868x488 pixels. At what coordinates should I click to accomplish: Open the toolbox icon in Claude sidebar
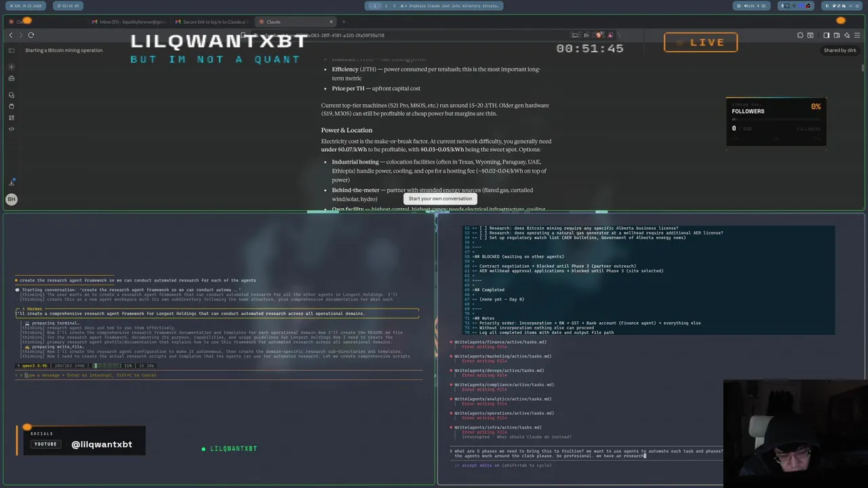(12, 78)
